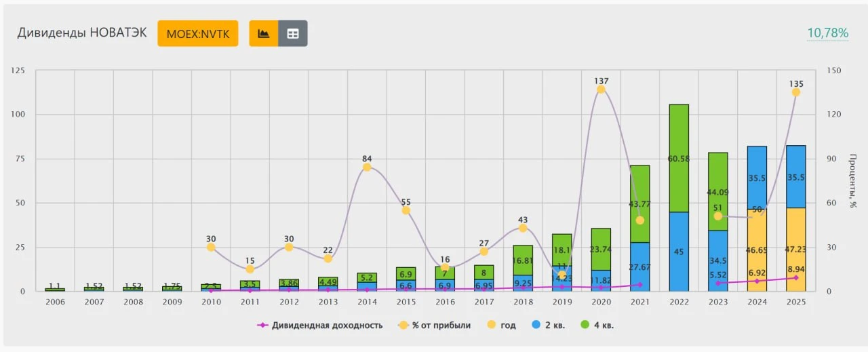This screenshot has width=868, height=352.
Task: Select the 51 payout point for 2023
Action: point(718,216)
